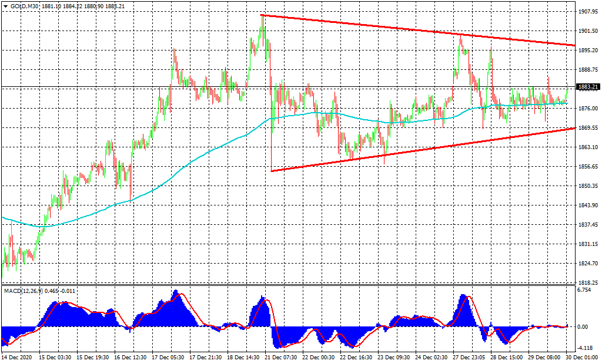The width and height of the screenshot is (602, 364).
Task: Click the current price label 1883.21
Action: pyautogui.click(x=588, y=87)
